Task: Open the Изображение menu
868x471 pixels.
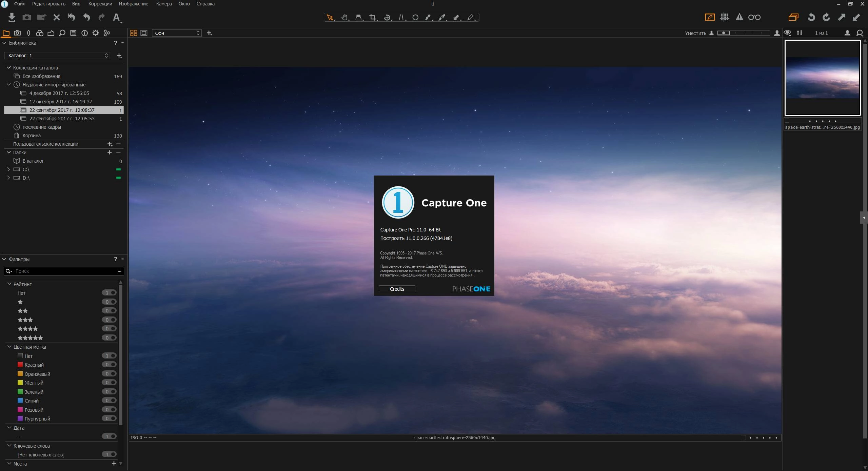Action: coord(134,4)
